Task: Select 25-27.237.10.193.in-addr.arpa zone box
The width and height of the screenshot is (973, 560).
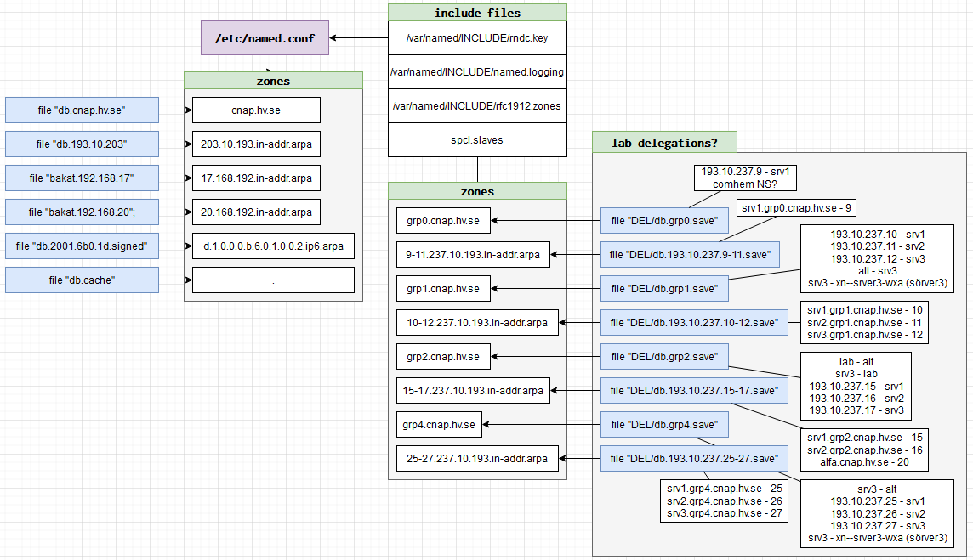Action: [477, 459]
